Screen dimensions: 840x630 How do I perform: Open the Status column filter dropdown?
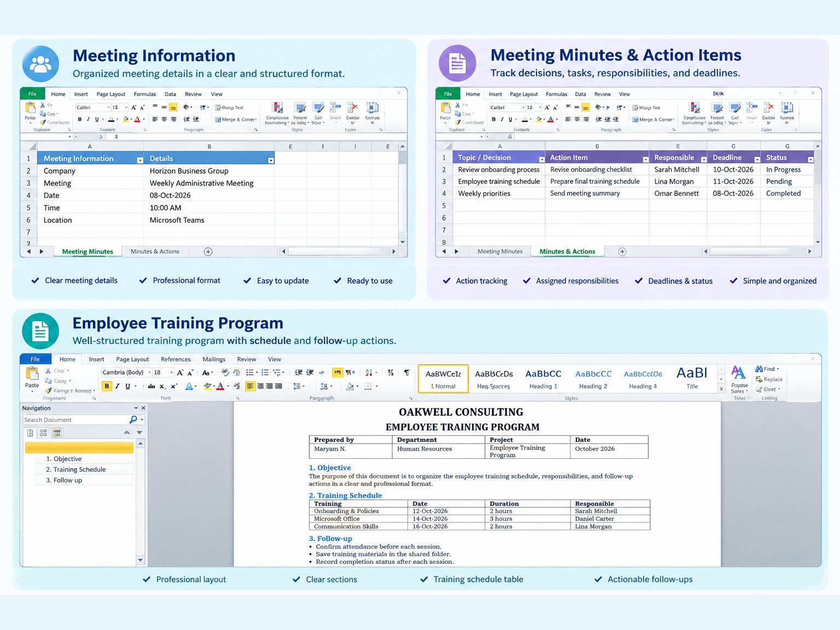[x=810, y=159]
